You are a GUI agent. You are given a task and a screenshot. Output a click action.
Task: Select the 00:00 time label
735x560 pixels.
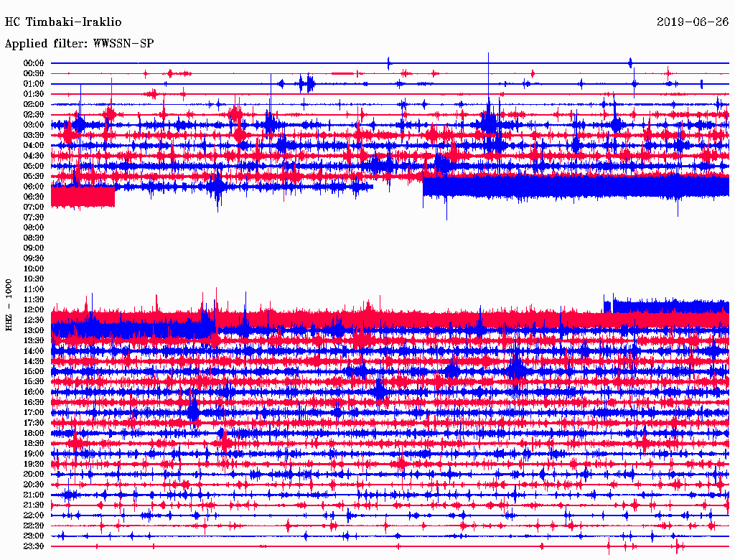click(x=34, y=63)
